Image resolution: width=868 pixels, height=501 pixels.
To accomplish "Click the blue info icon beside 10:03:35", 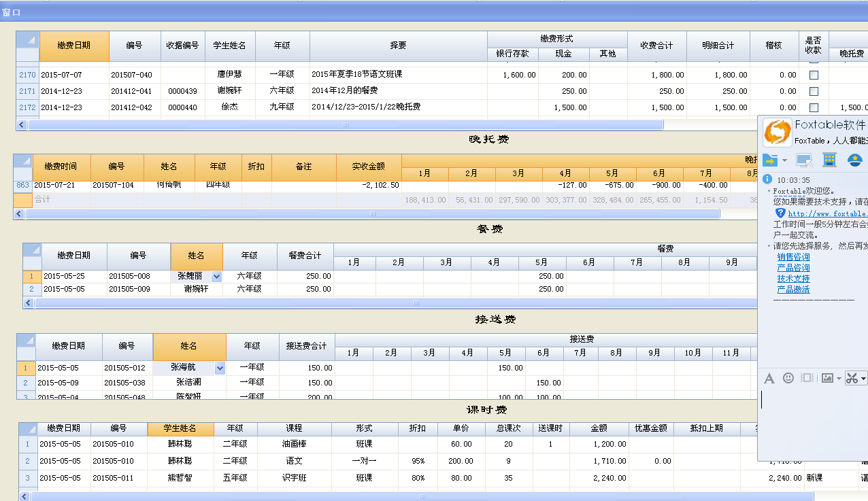I will coord(767,179).
